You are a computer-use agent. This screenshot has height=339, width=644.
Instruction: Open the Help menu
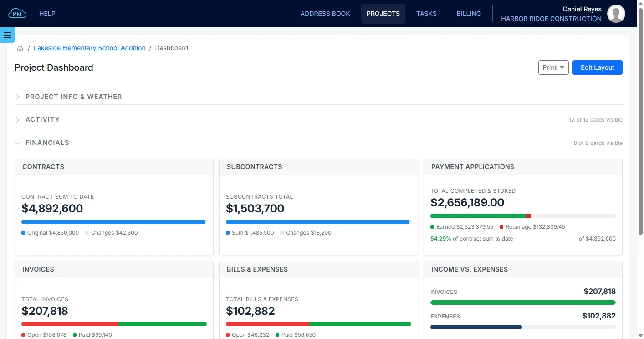click(x=47, y=14)
